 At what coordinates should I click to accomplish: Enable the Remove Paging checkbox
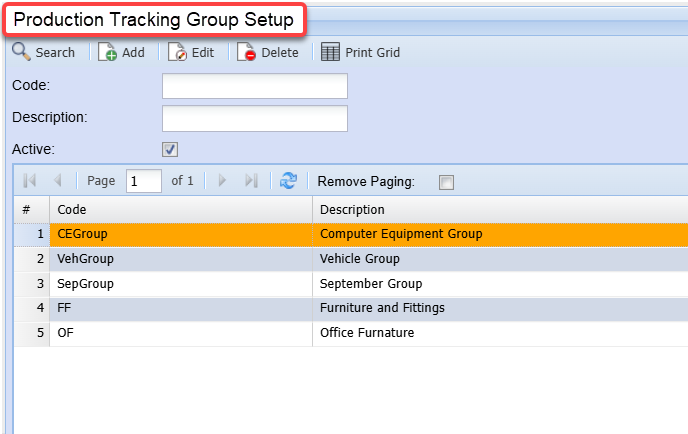click(446, 182)
